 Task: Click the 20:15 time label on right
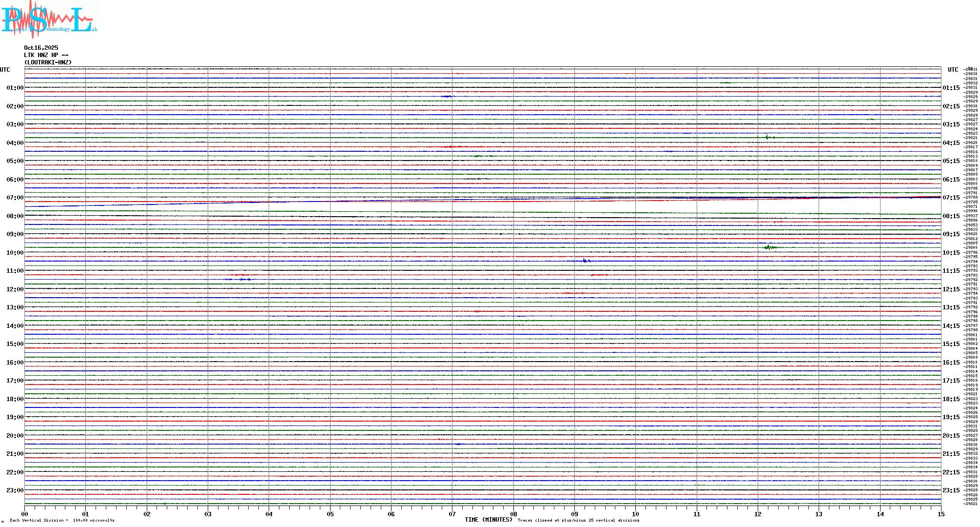[951, 436]
